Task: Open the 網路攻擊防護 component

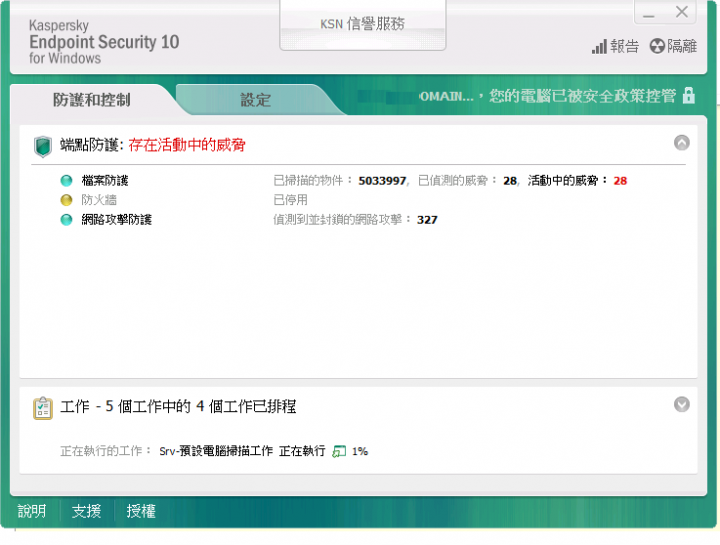Action: pyautogui.click(x=117, y=219)
